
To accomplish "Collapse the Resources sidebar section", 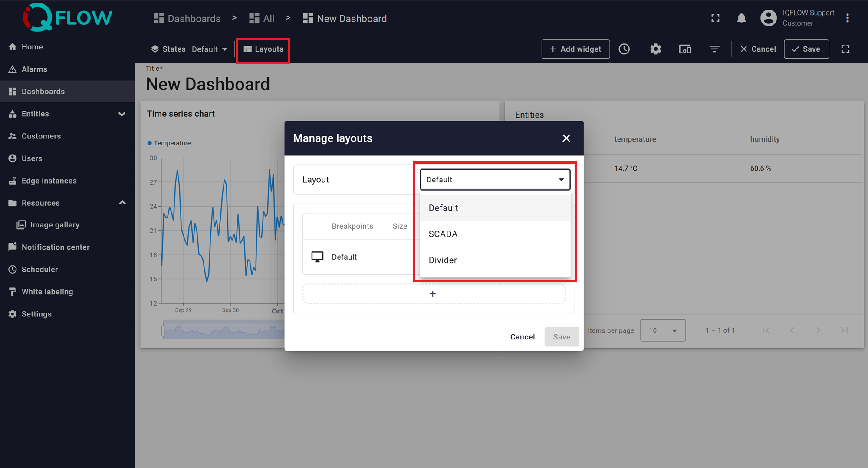I will [122, 203].
